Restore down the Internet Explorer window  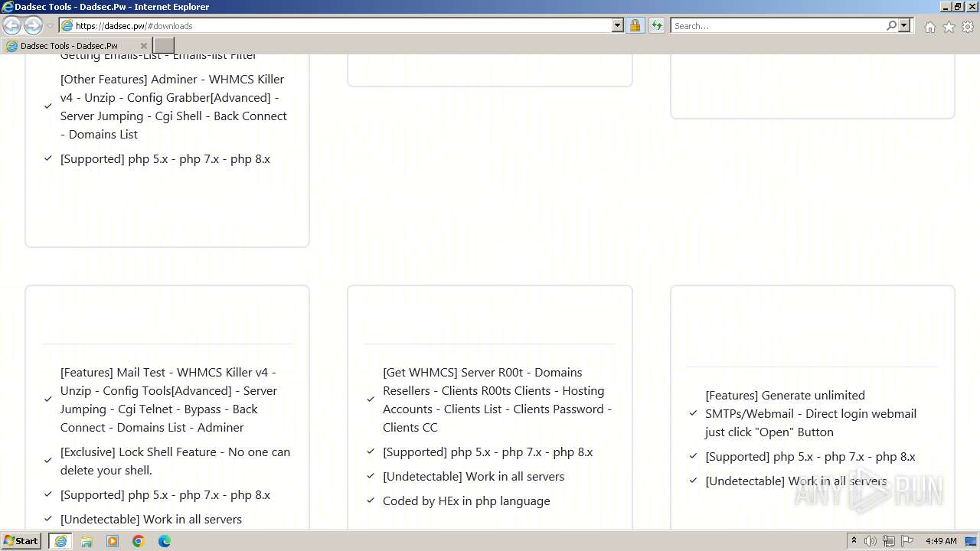click(x=957, y=6)
